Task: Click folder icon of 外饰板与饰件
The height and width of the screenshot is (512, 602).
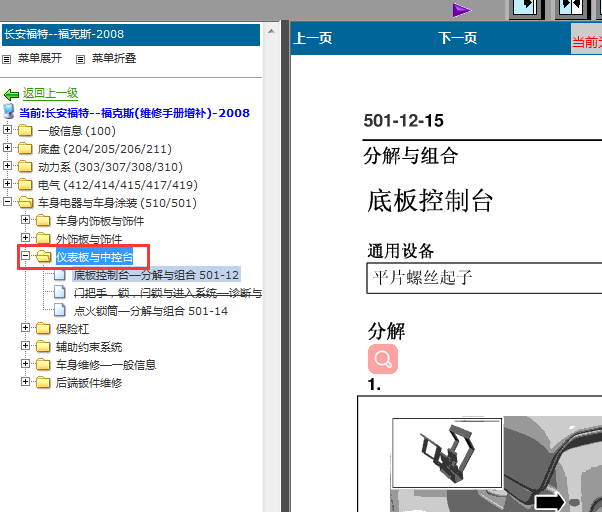Action: click(x=43, y=238)
